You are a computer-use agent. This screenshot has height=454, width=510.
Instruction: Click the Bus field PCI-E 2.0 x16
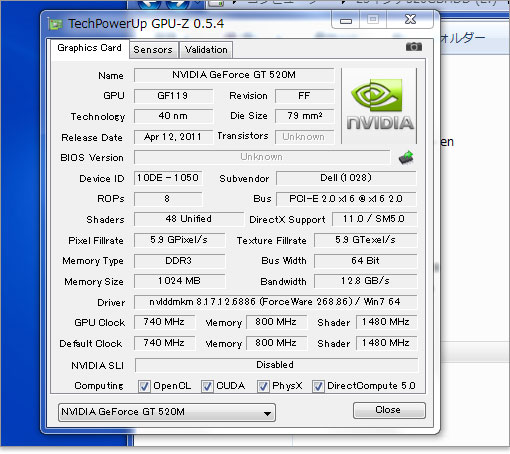click(346, 199)
